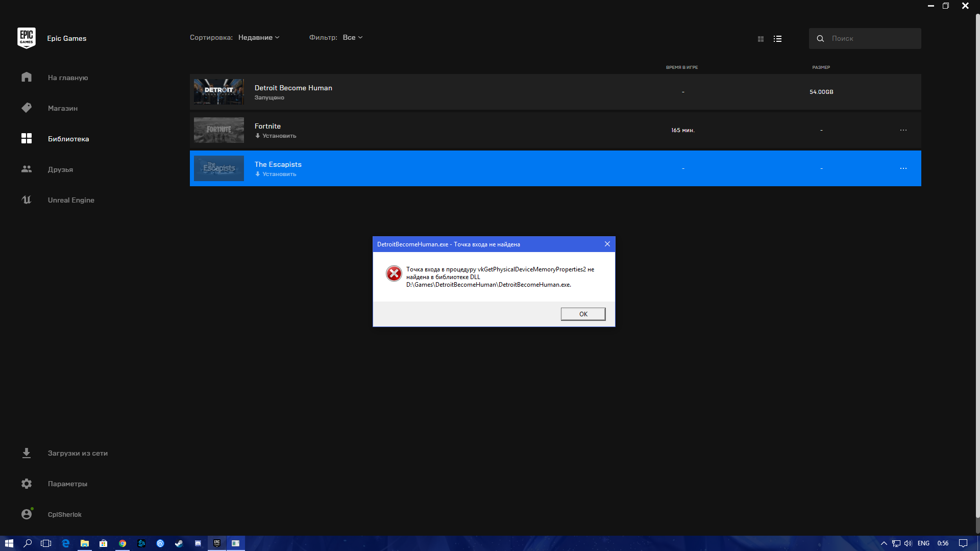The width and height of the screenshot is (980, 551).
Task: Open The Escapists three-dots options menu
Action: (903, 168)
